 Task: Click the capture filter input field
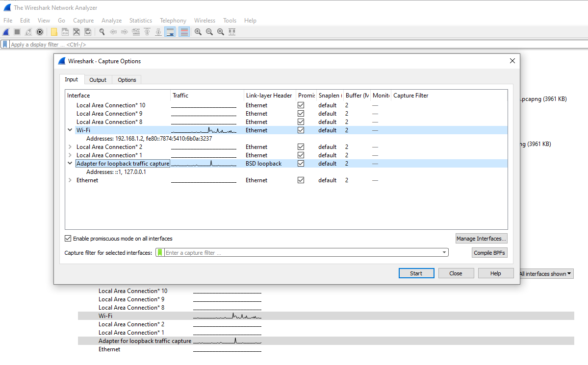click(303, 253)
